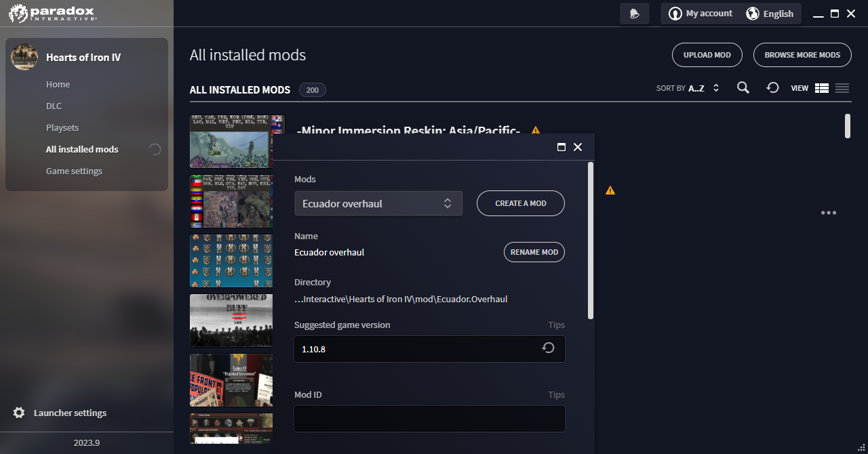Close the mod tools dialog
The width and height of the screenshot is (868, 454).
coord(578,147)
